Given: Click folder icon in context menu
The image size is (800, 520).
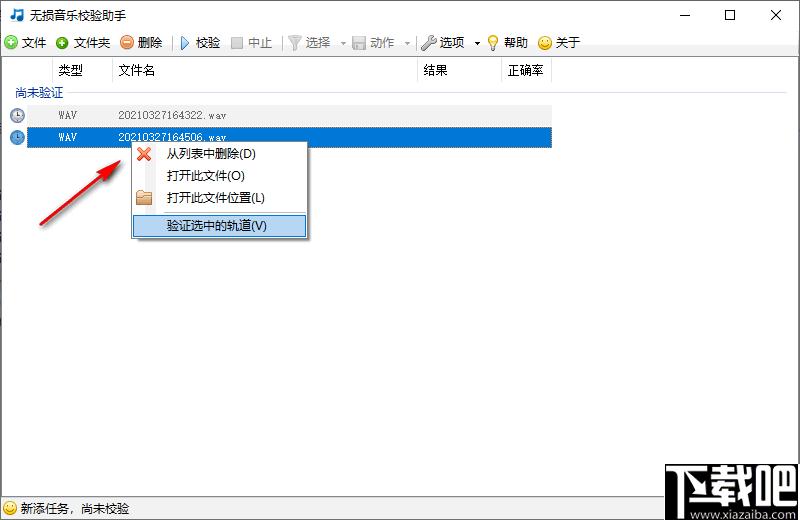Looking at the screenshot, I should [x=144, y=197].
